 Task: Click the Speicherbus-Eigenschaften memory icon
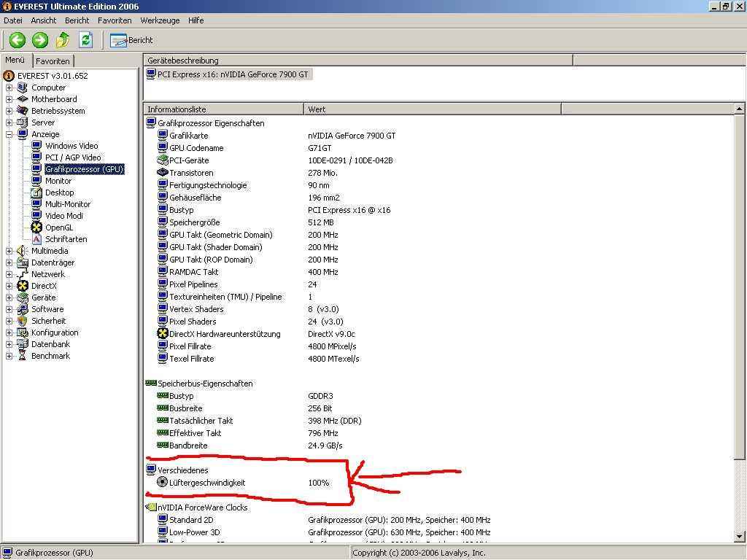coord(151,383)
